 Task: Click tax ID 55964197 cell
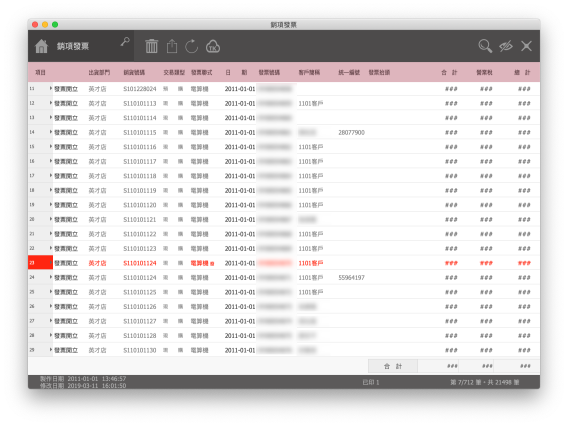(351, 277)
